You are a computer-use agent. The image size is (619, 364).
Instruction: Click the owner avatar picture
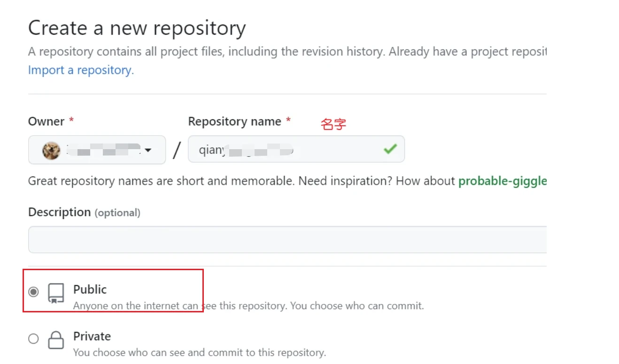tap(51, 151)
